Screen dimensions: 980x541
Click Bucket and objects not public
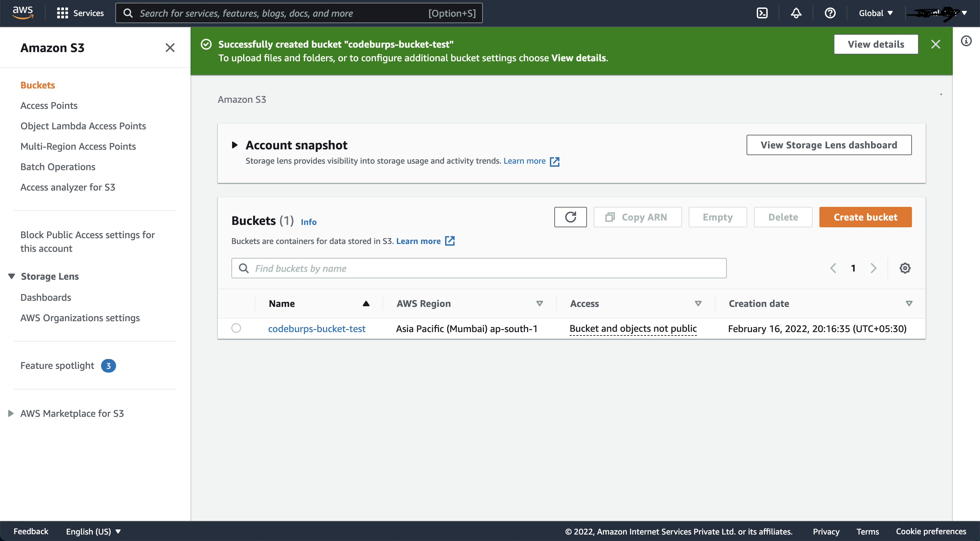[633, 329]
